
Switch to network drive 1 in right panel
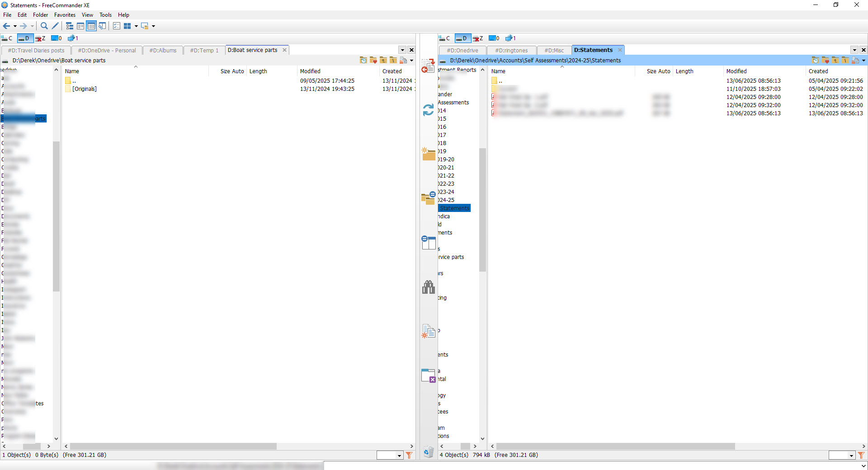[510, 38]
